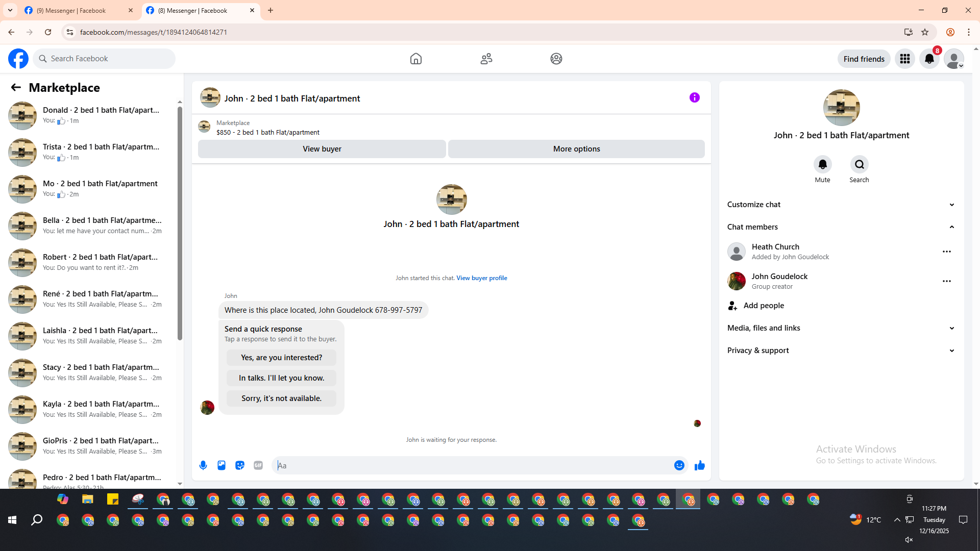
Task: Open the emoji picker
Action: pyautogui.click(x=679, y=465)
